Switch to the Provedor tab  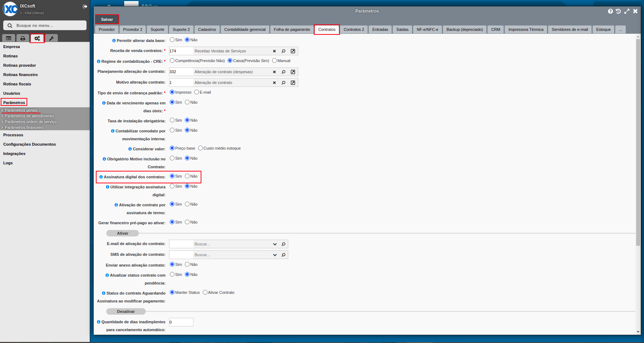click(107, 29)
